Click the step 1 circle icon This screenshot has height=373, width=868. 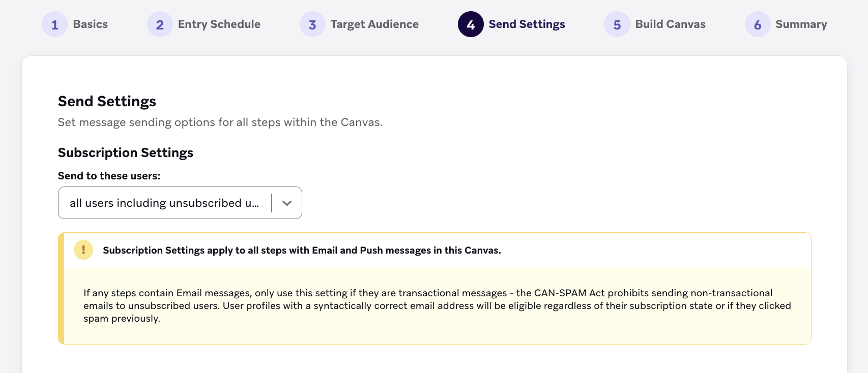54,24
